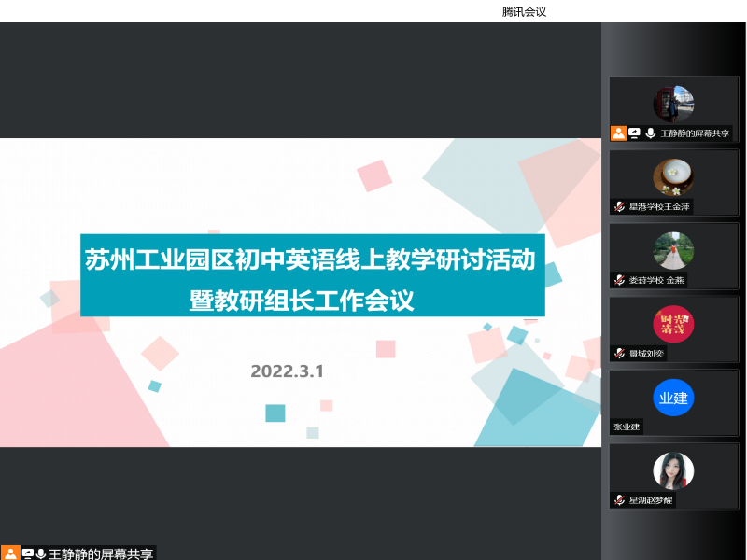
Task: Click the screen share icon in bottom-left bar
Action: [27, 553]
